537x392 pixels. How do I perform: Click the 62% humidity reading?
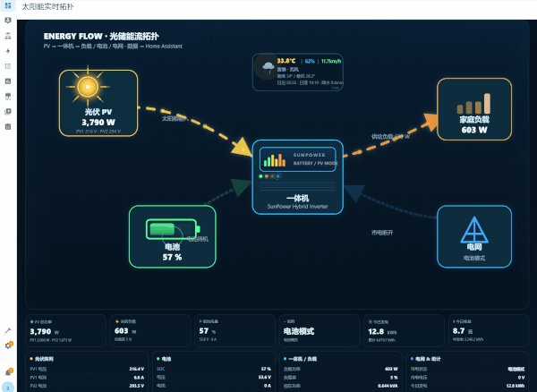coord(310,61)
